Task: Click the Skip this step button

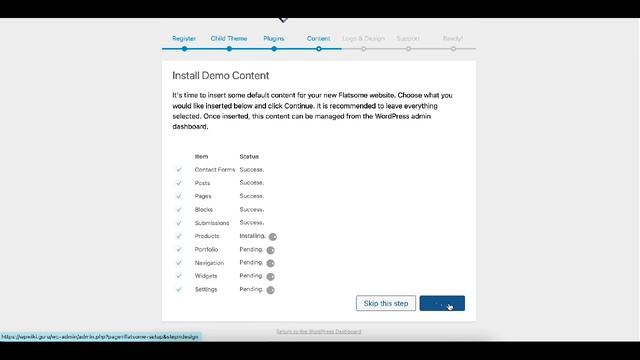Action: pyautogui.click(x=386, y=303)
